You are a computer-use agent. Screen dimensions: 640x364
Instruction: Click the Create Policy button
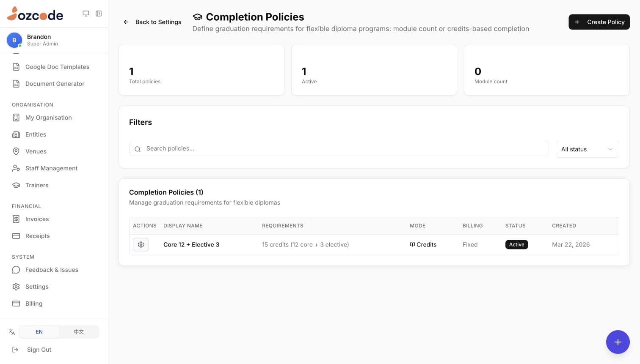599,22
